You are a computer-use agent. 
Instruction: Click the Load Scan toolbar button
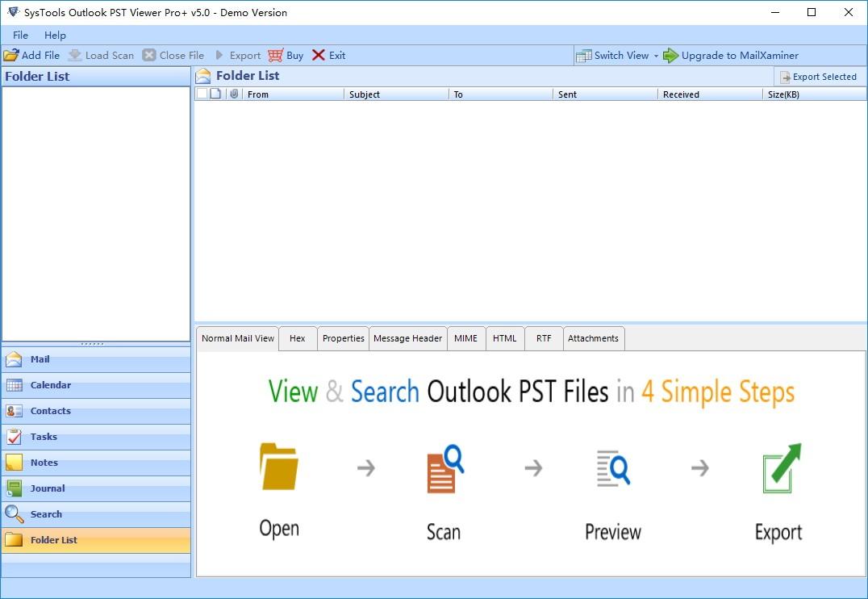pyautogui.click(x=101, y=56)
